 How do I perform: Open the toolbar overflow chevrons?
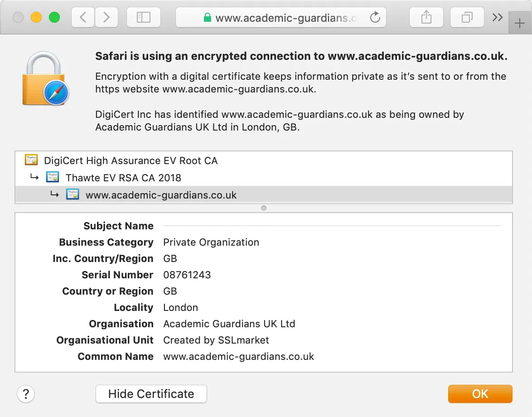(498, 17)
